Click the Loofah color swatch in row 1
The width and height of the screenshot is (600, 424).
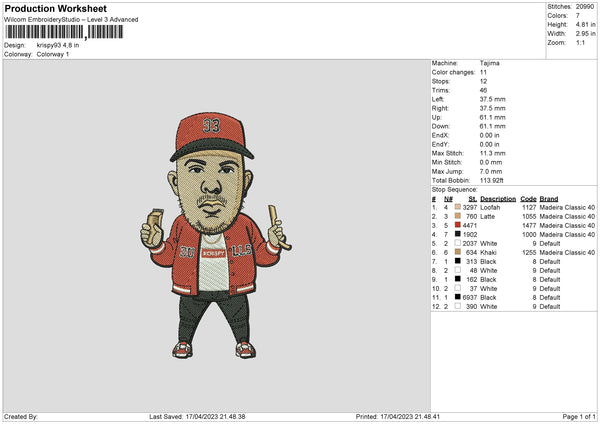(x=458, y=207)
